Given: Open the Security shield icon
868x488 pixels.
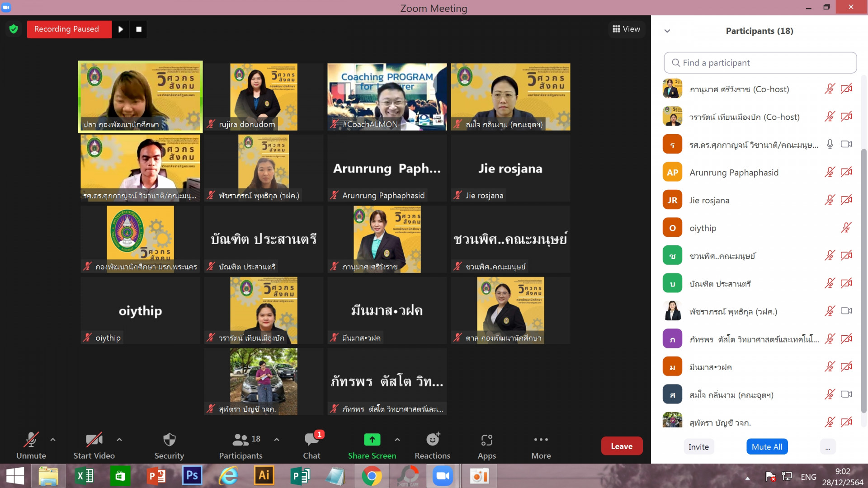Looking at the screenshot, I should tap(169, 439).
